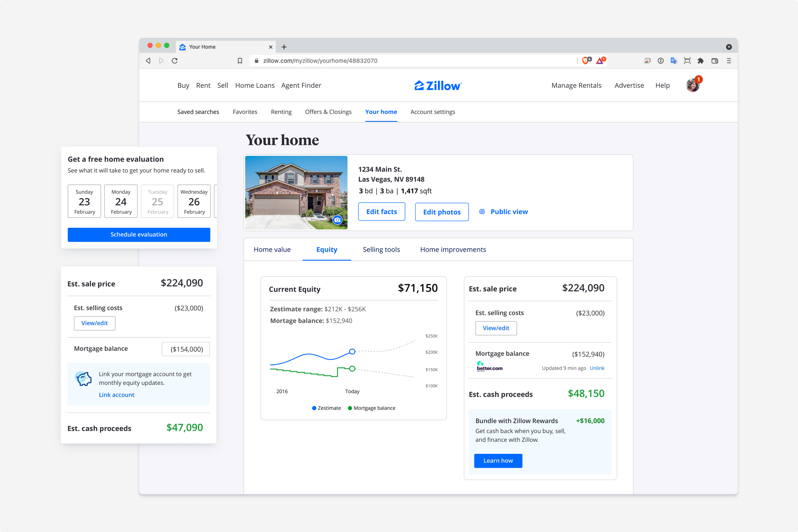Click the better.com logo
Screen dimensions: 798x532
click(489, 366)
